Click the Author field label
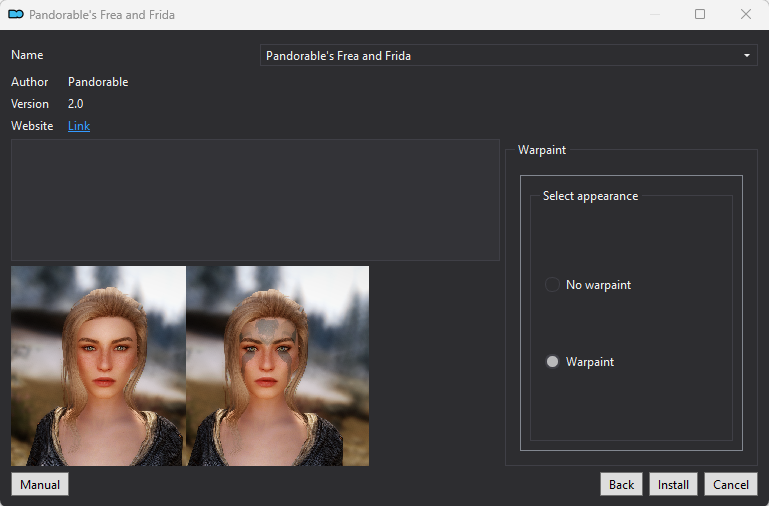This screenshot has height=506, width=769. [29, 82]
